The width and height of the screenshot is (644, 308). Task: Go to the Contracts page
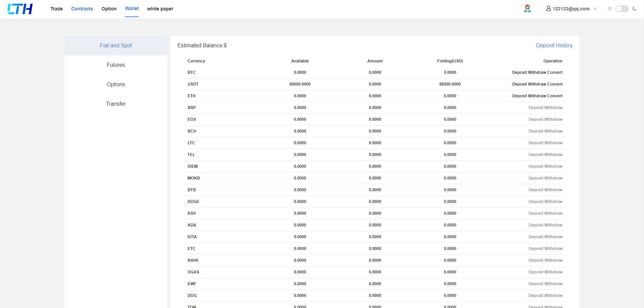click(82, 9)
